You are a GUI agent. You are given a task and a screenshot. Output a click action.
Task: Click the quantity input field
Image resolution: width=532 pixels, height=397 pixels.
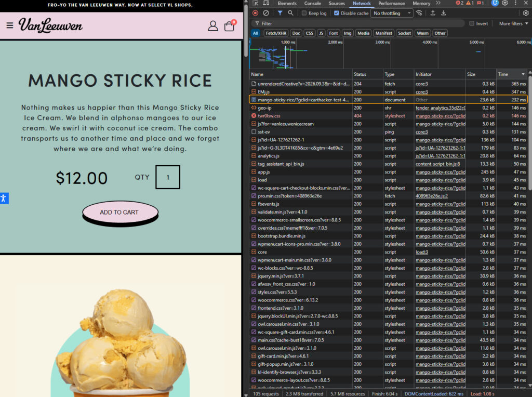tap(168, 177)
